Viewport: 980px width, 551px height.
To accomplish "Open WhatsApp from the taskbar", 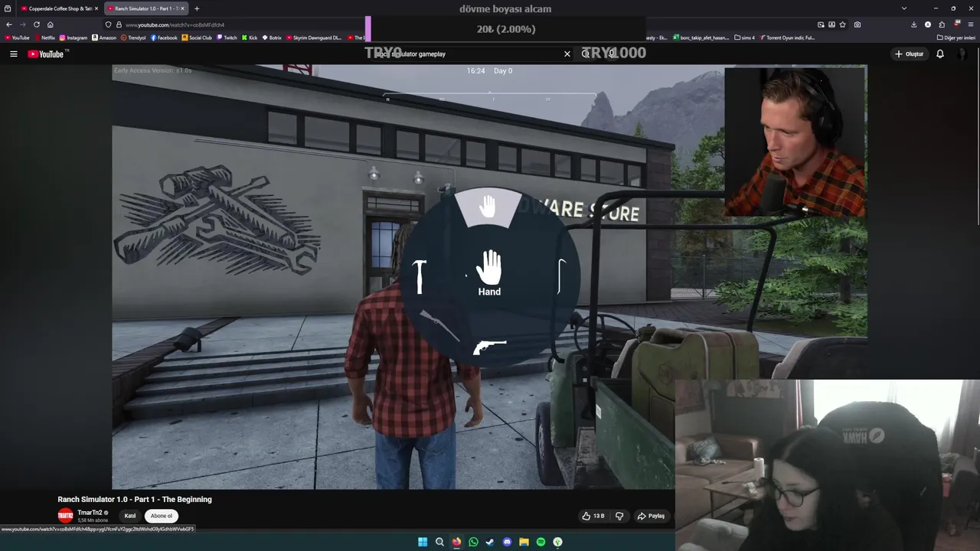I will (473, 542).
